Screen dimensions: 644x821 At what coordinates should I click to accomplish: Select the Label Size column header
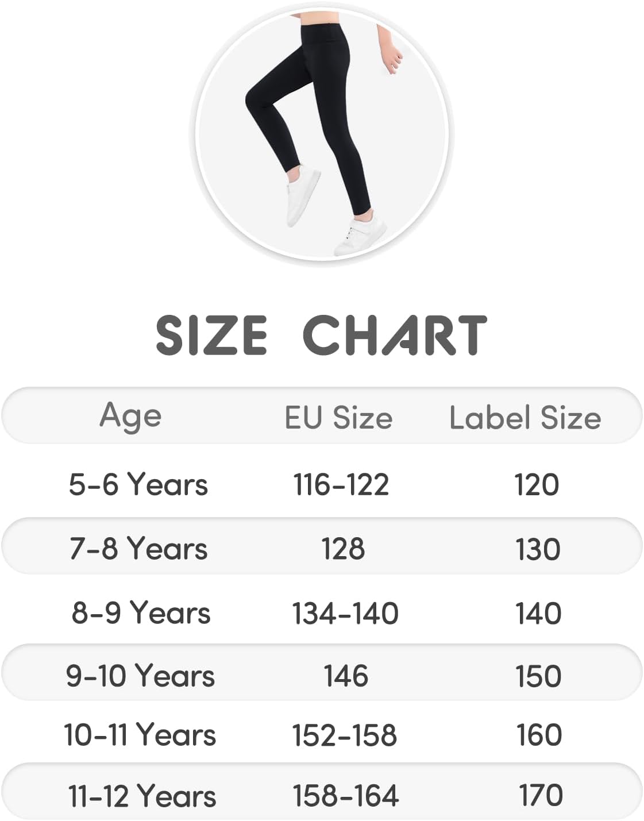click(525, 417)
